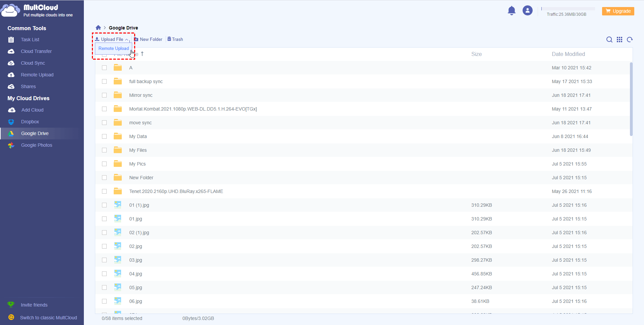The width and height of the screenshot is (644, 325).
Task: Click Google Drive in the breadcrumb
Action: 123,28
